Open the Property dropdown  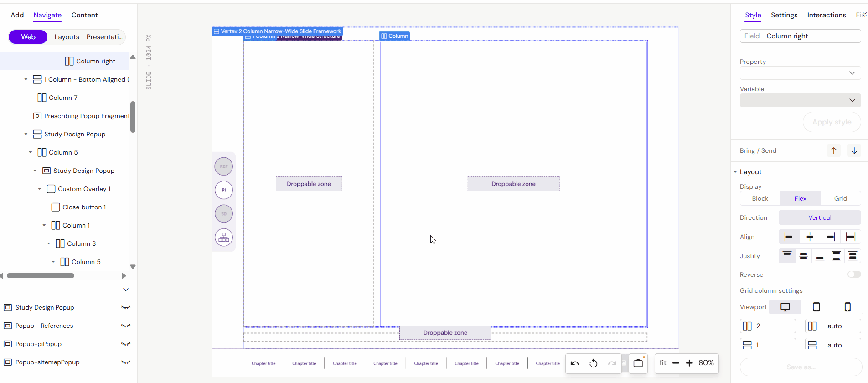click(x=800, y=73)
